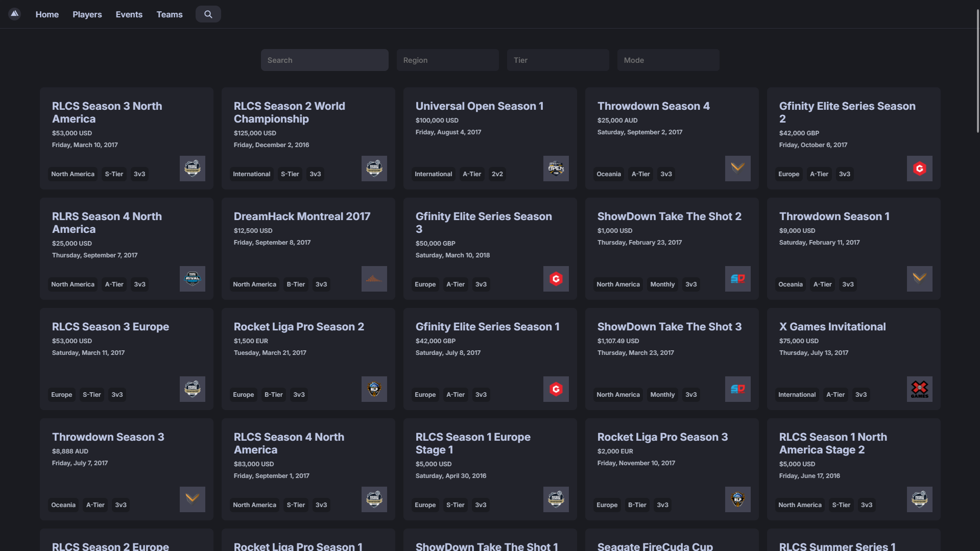
Task: Expand the Tier filter dropdown
Action: click(558, 60)
